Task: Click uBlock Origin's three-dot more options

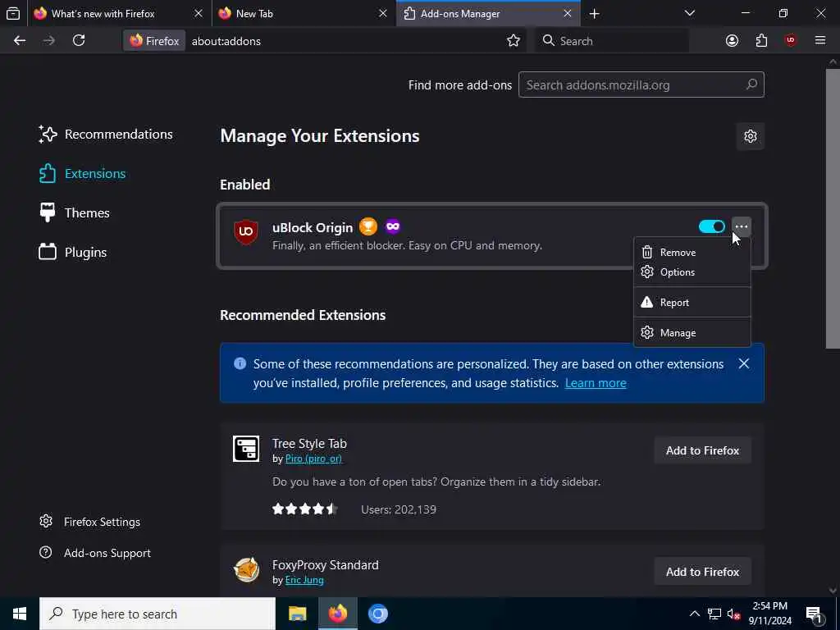Action: [742, 226]
